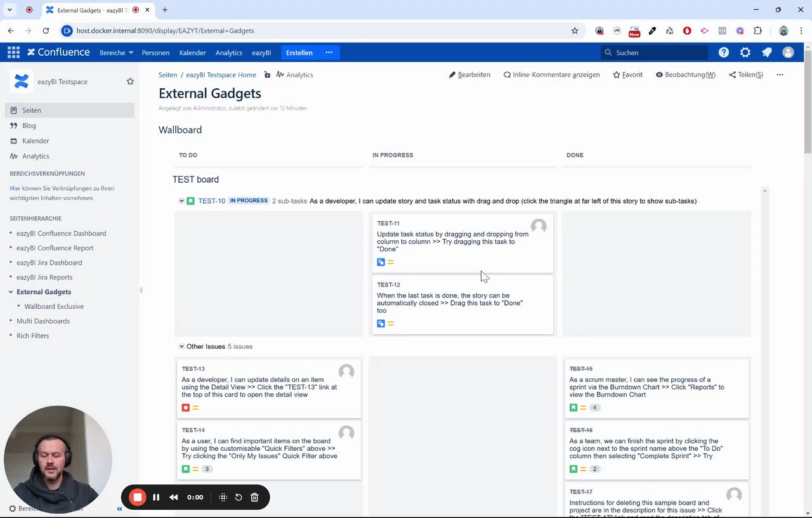Open Rich Filters page in hierarchy
The image size is (812, 518).
pyautogui.click(x=32, y=335)
